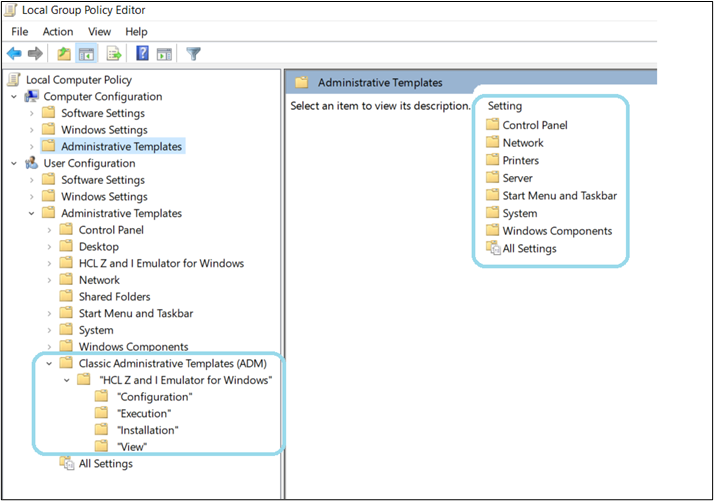714x501 pixels.
Task: Click the Forward arrow in toolbar
Action: (35, 53)
